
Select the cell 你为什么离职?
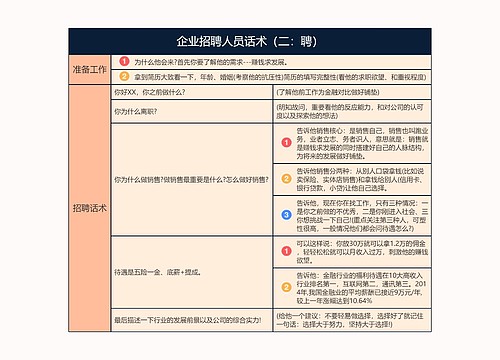tap(192, 111)
